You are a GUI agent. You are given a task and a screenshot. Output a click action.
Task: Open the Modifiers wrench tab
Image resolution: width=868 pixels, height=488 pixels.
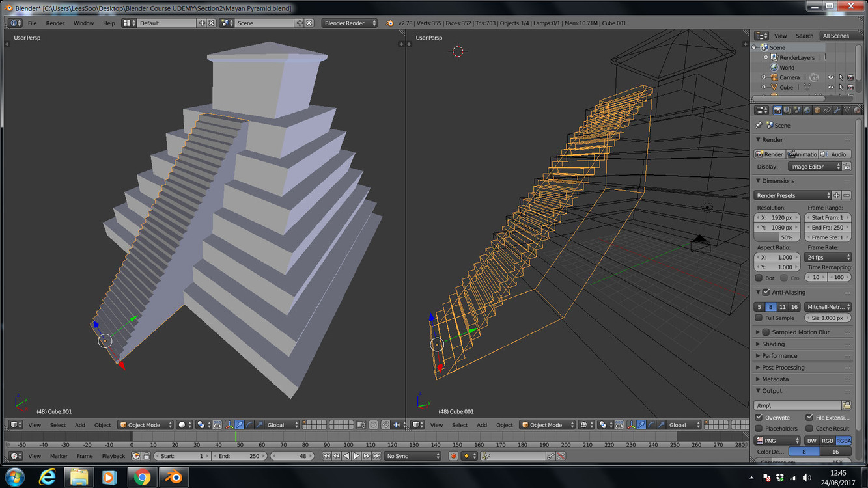837,111
